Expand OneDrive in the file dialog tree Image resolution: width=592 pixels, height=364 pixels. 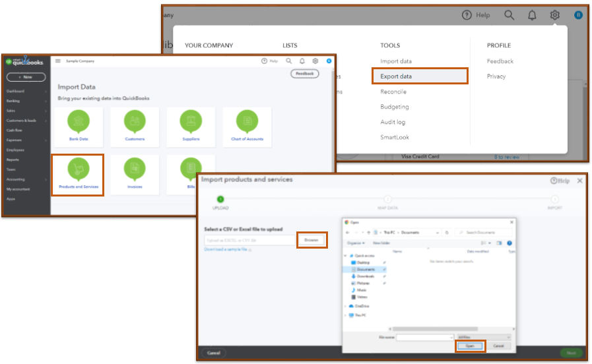point(345,306)
